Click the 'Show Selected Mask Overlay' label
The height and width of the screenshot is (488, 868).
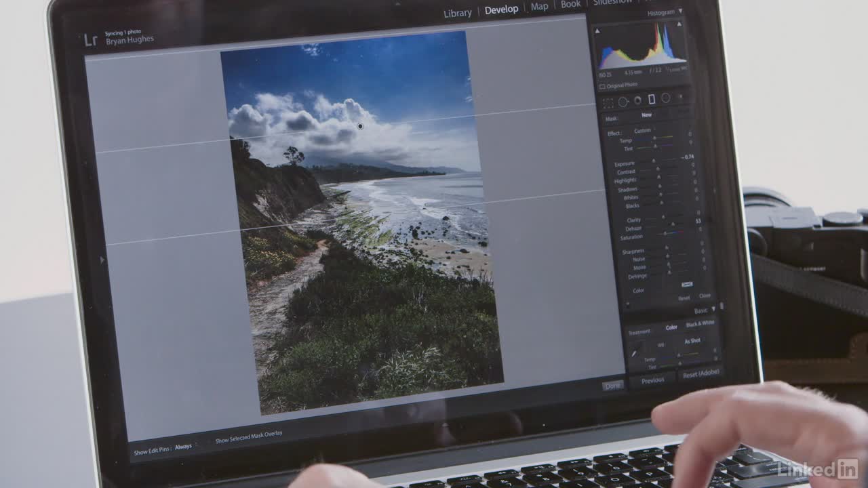coord(249,437)
